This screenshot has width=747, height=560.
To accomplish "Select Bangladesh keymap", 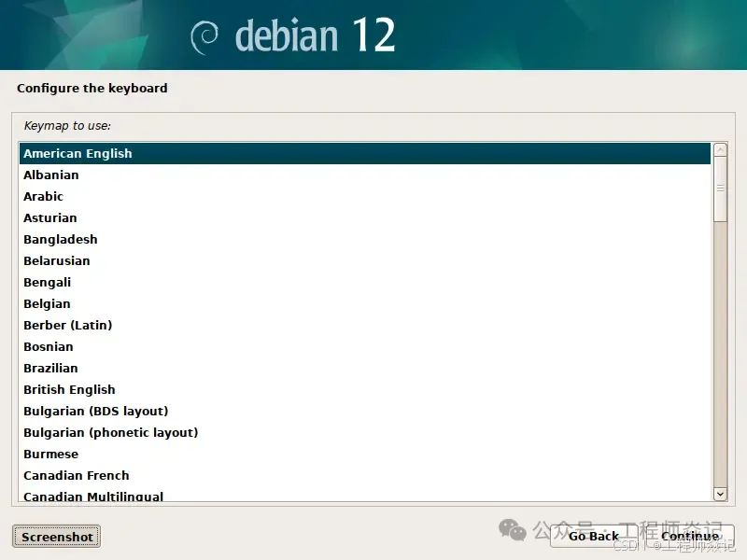I will [x=365, y=239].
